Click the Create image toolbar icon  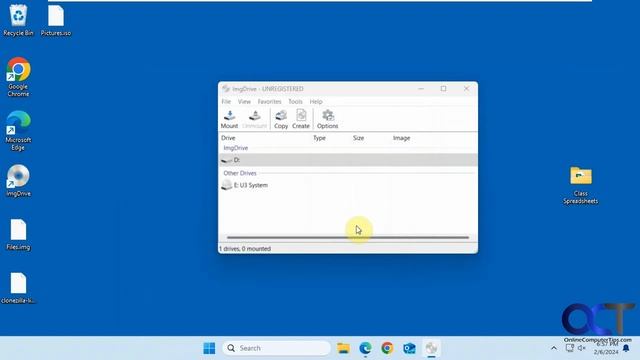301,119
